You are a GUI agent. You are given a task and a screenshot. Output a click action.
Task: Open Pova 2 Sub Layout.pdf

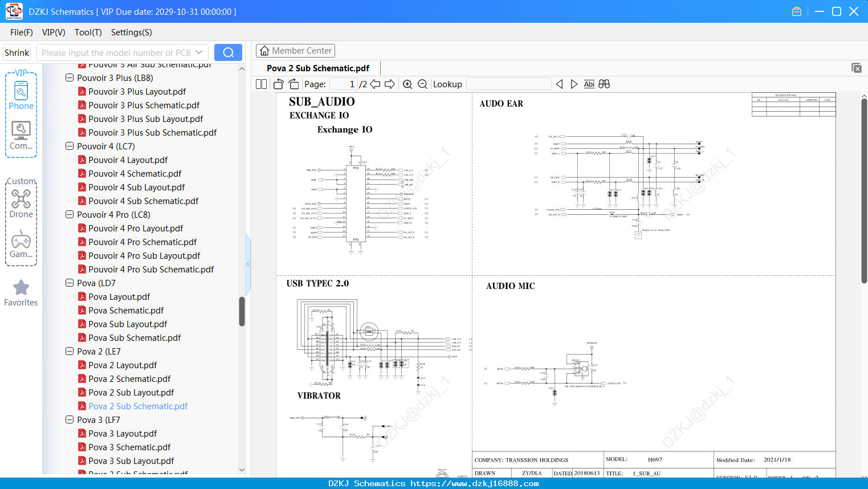pos(131,393)
